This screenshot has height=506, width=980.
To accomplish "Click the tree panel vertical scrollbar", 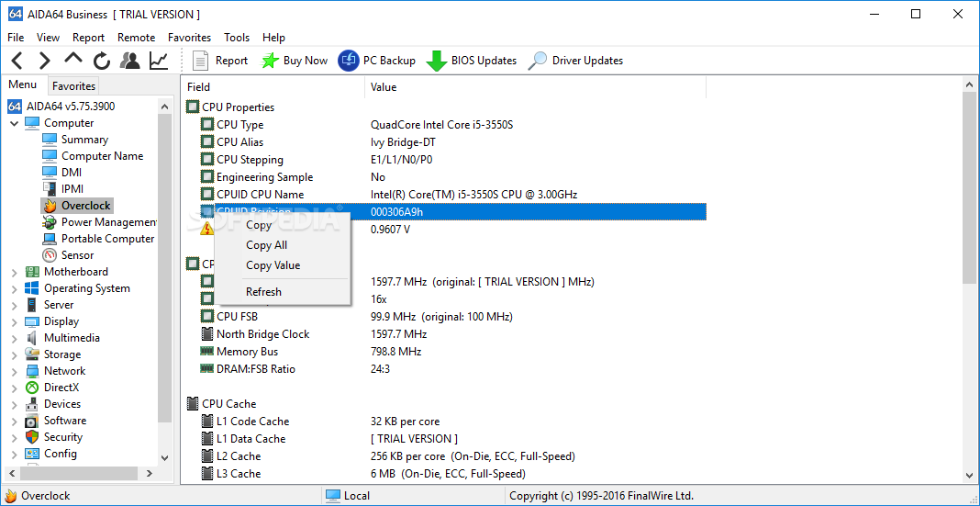I will click(165, 281).
